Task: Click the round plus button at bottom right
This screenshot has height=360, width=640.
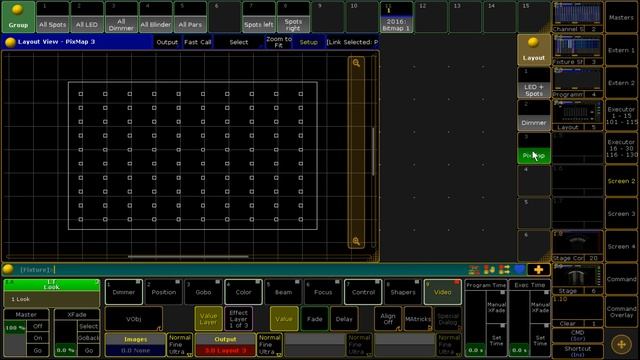Action: click(x=621, y=344)
